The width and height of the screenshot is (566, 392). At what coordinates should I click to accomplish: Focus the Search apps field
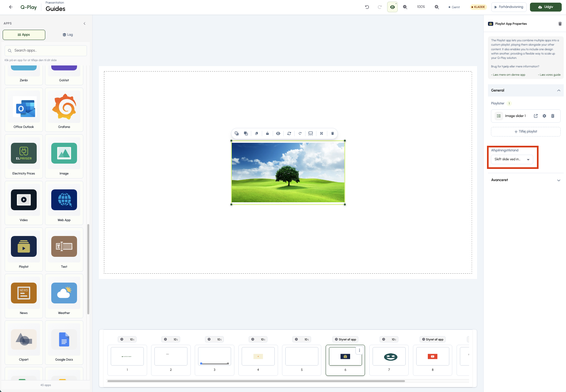coord(46,51)
